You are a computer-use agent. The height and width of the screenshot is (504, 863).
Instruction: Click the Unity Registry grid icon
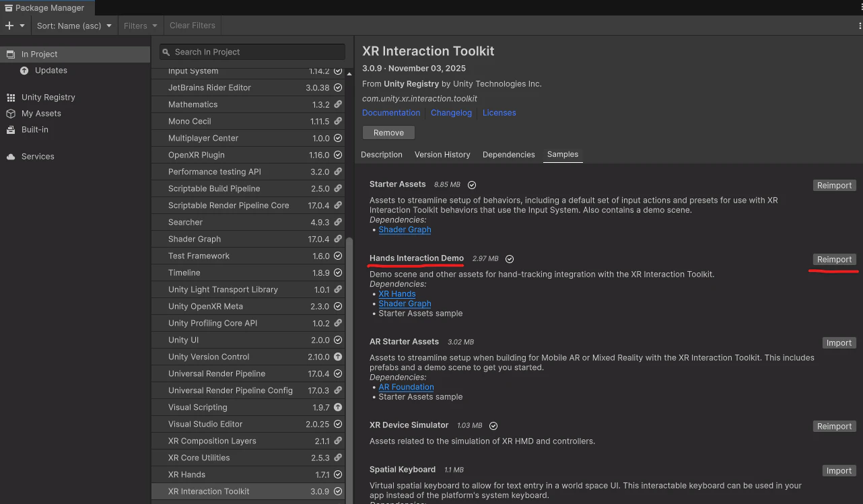[x=11, y=98]
